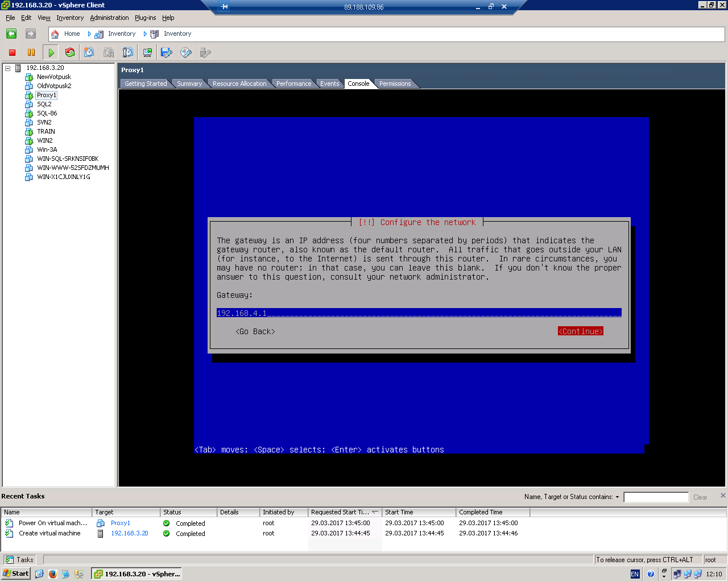728x582 pixels.
Task: Select the TRAIN virtual machine
Action: pyautogui.click(x=46, y=131)
